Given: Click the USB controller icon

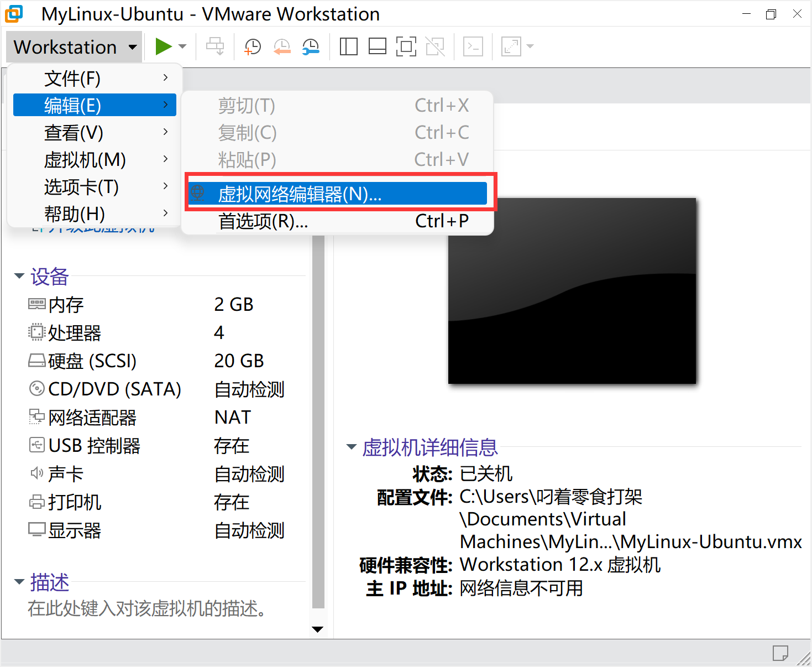Looking at the screenshot, I should tap(37, 445).
